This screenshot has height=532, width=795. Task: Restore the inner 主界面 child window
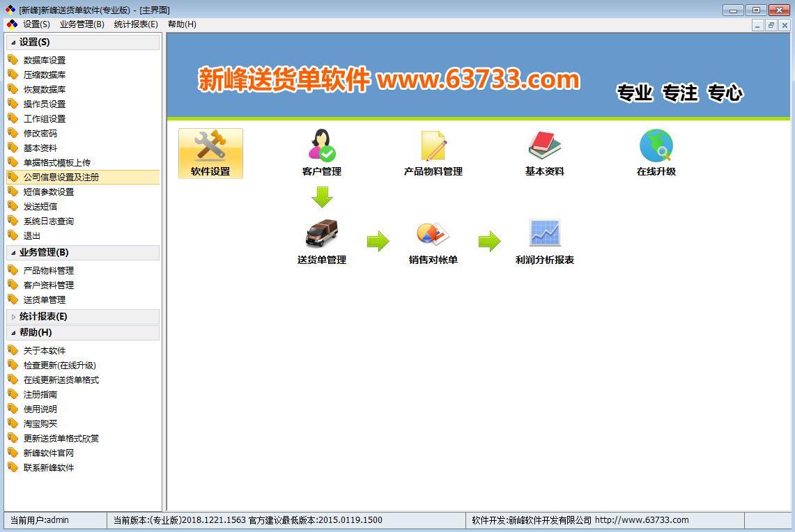[771, 25]
